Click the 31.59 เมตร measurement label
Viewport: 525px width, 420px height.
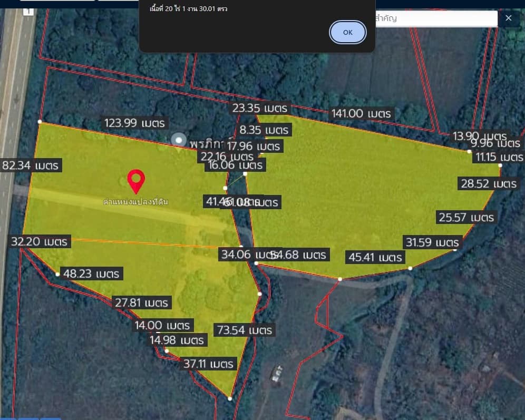tap(433, 242)
